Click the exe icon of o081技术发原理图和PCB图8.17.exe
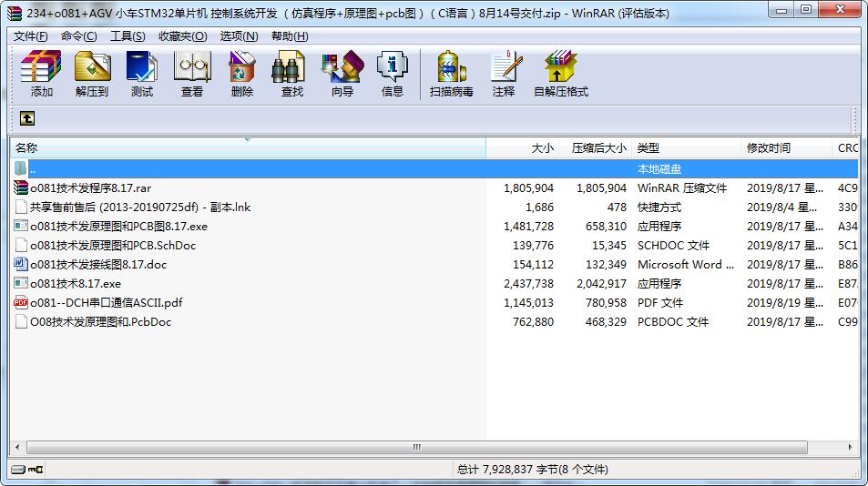The image size is (868, 486). (21, 226)
